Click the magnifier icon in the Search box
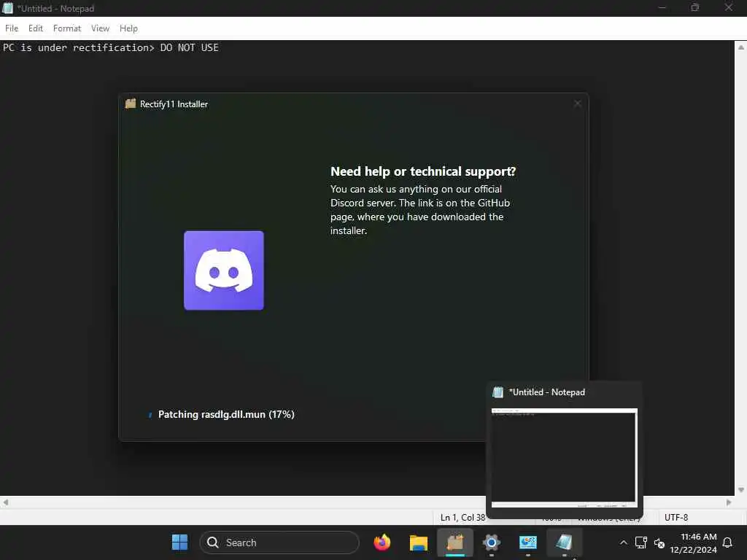Screen dimensions: 747x560 point(213,542)
